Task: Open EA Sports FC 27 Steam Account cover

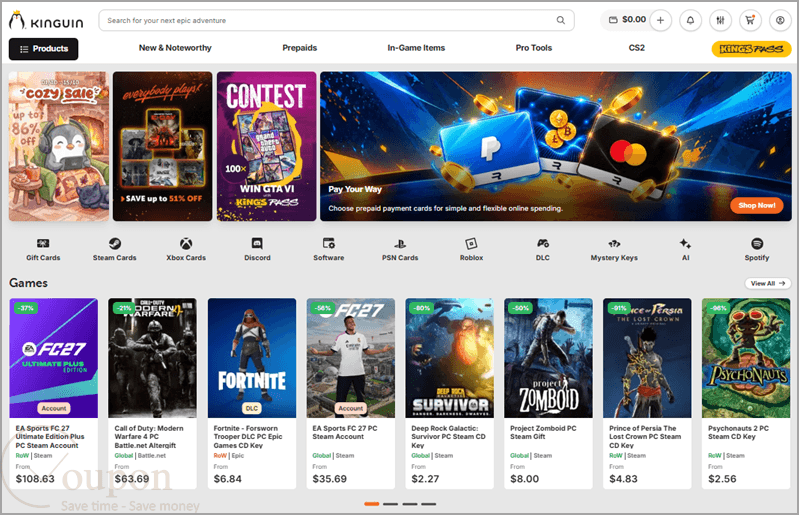Action: 351,358
